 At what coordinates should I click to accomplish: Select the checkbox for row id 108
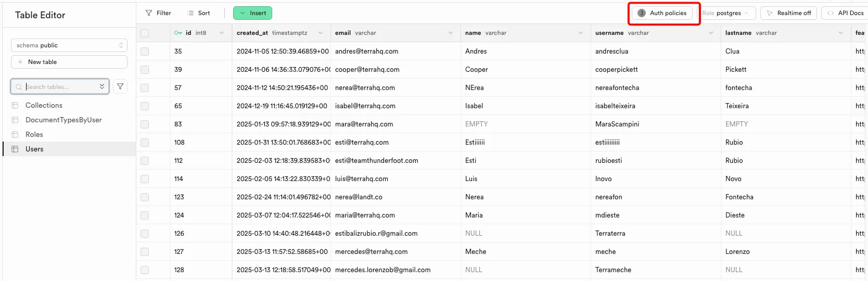click(x=145, y=143)
